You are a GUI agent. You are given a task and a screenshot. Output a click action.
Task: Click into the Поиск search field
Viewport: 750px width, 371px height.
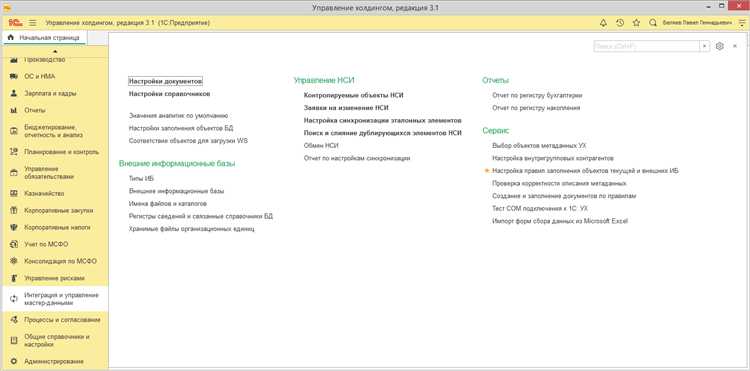647,46
